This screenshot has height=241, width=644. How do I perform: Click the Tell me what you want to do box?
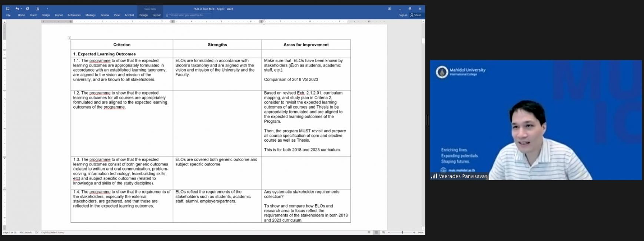188,15
